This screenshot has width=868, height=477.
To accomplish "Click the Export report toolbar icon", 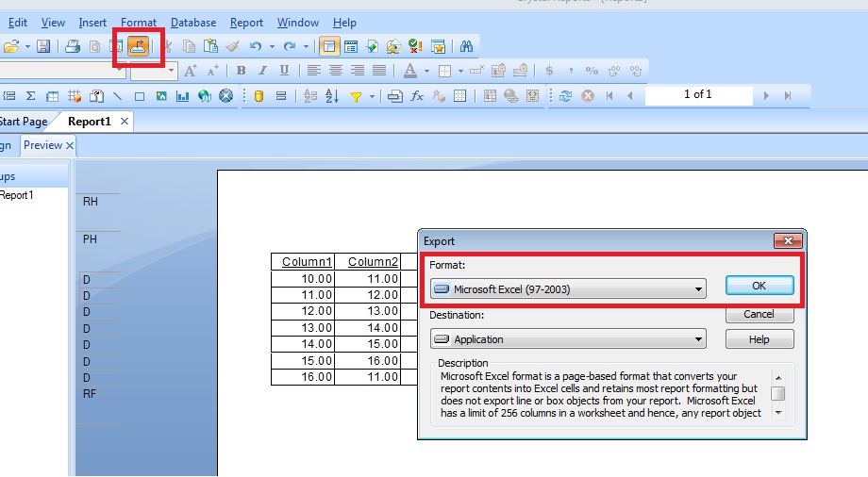I will tap(139, 46).
